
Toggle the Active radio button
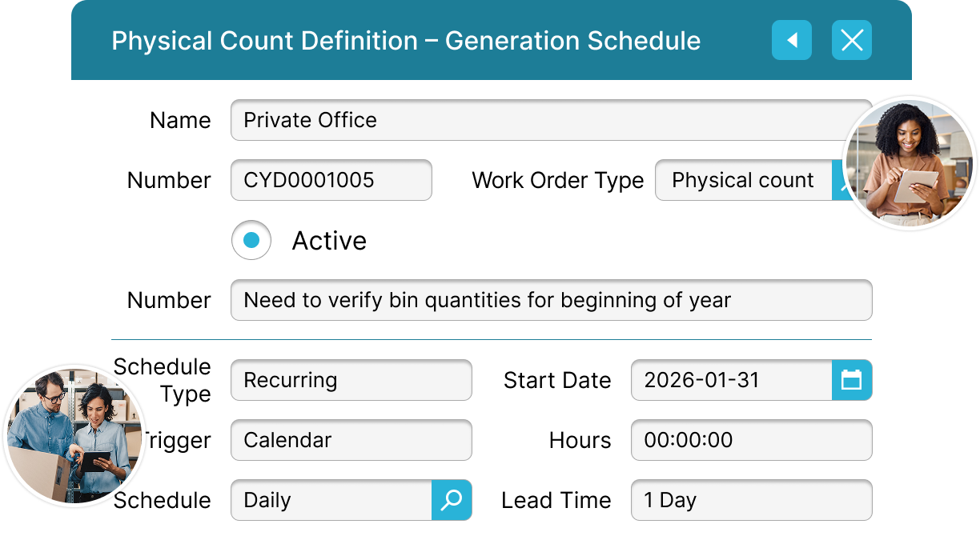coord(251,240)
